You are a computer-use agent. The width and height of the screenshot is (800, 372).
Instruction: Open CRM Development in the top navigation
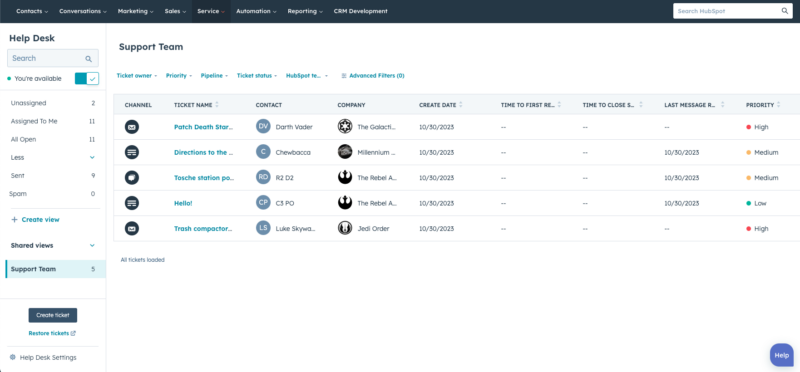360,11
